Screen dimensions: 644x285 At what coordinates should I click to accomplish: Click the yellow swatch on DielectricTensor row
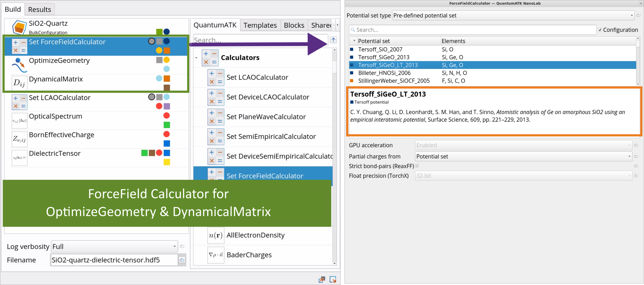coord(167,162)
